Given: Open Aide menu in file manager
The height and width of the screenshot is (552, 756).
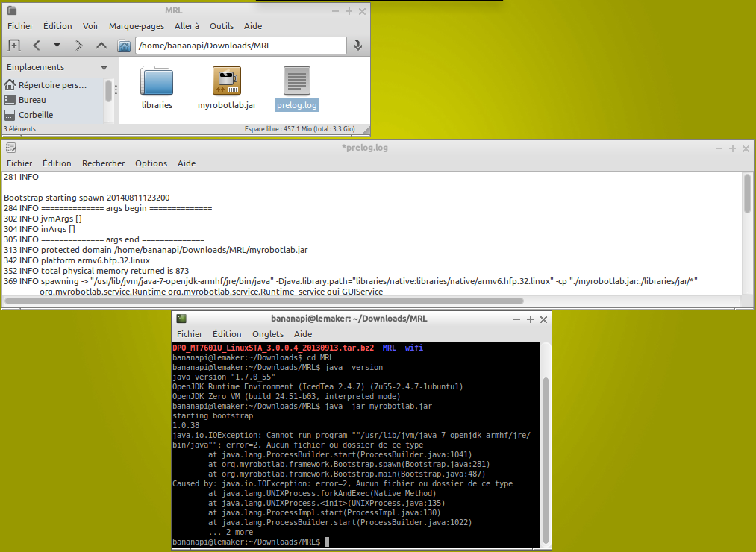Looking at the screenshot, I should point(253,26).
